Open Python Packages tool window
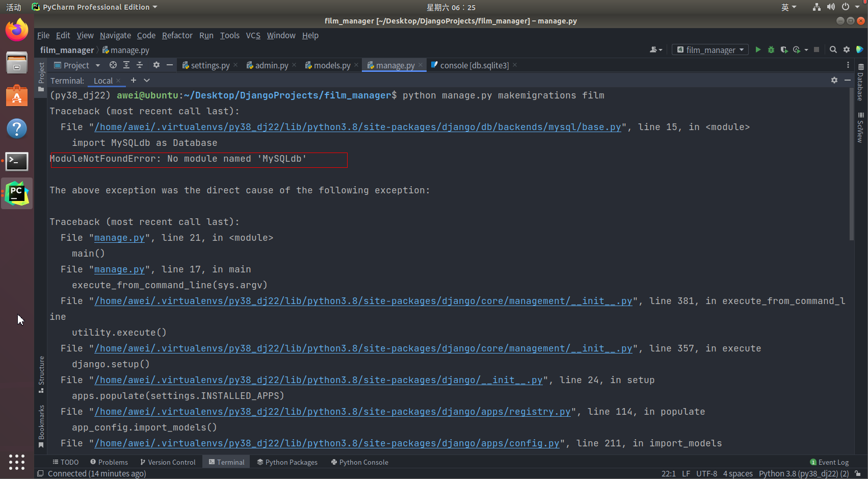868x479 pixels. click(x=287, y=462)
